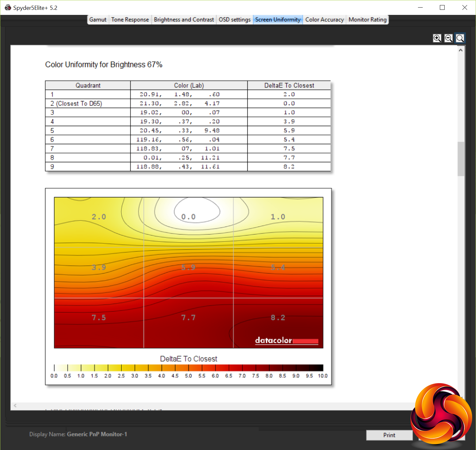Click the '7.5' label on the heat map
The height and width of the screenshot is (450, 476).
click(99, 318)
